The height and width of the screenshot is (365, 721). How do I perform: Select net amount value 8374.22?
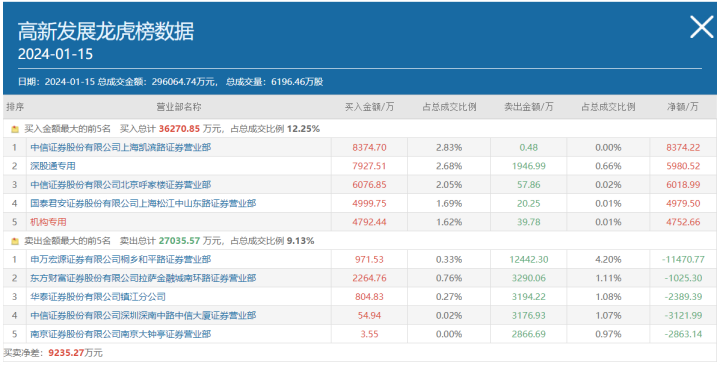683,148
